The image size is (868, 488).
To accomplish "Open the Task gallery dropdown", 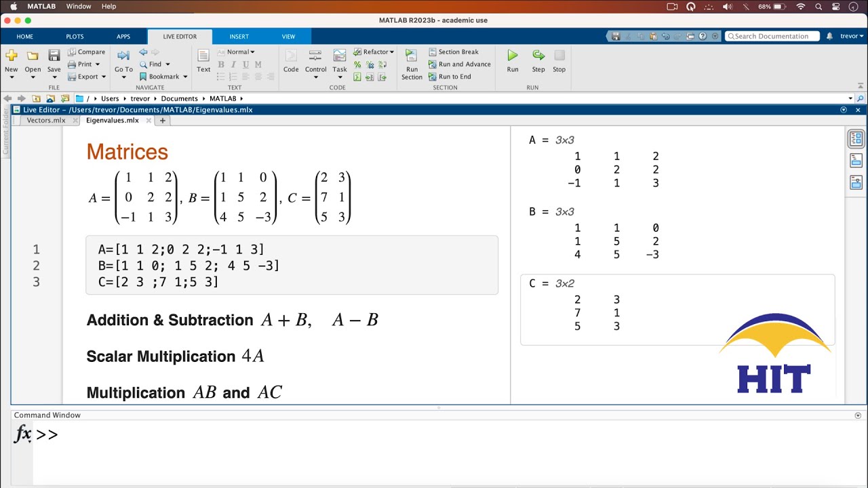I will click(x=340, y=77).
